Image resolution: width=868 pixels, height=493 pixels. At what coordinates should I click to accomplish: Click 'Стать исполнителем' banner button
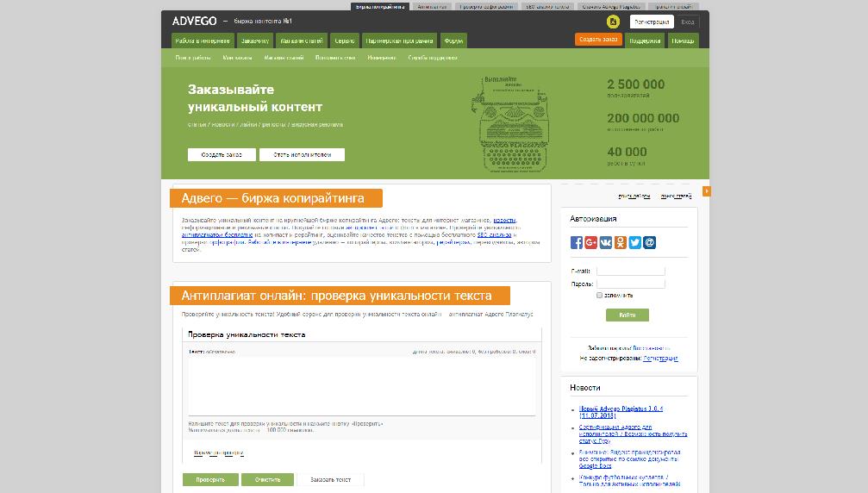[x=302, y=155]
